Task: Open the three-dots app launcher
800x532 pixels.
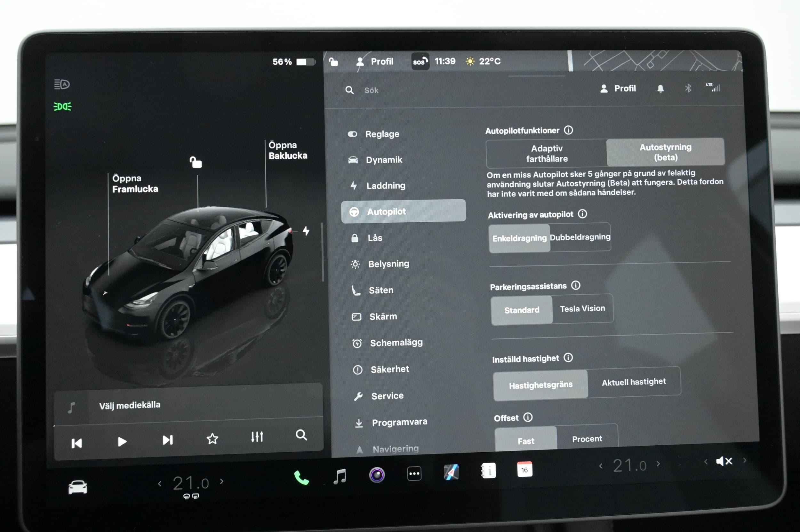Action: click(414, 473)
